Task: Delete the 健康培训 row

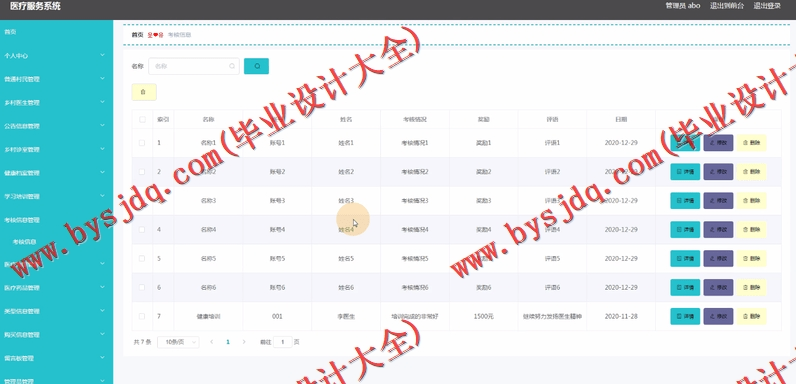Action: 751,316
